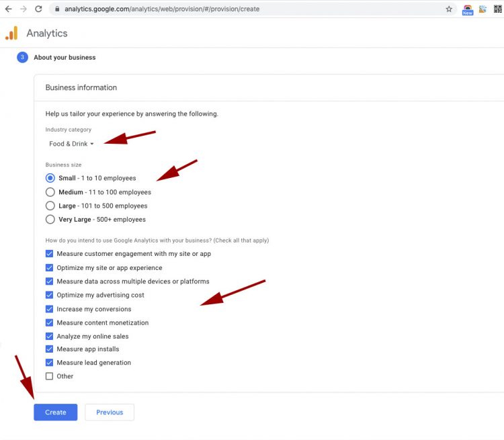
Task: Click the Business information header
Action: coord(81,88)
